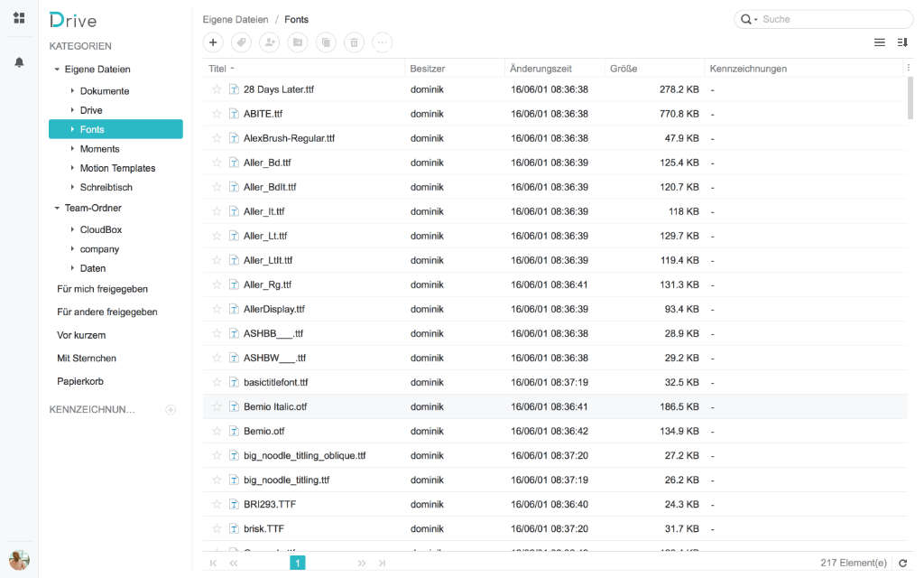Expand the Motion Templates folder arrow
The width and height of the screenshot is (924, 578).
[72, 168]
